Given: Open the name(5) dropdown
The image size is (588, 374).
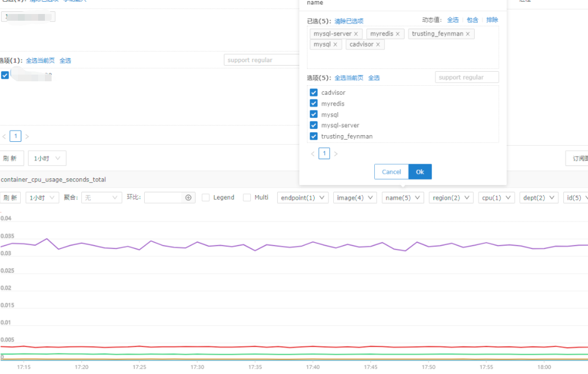Looking at the screenshot, I should (x=403, y=197).
